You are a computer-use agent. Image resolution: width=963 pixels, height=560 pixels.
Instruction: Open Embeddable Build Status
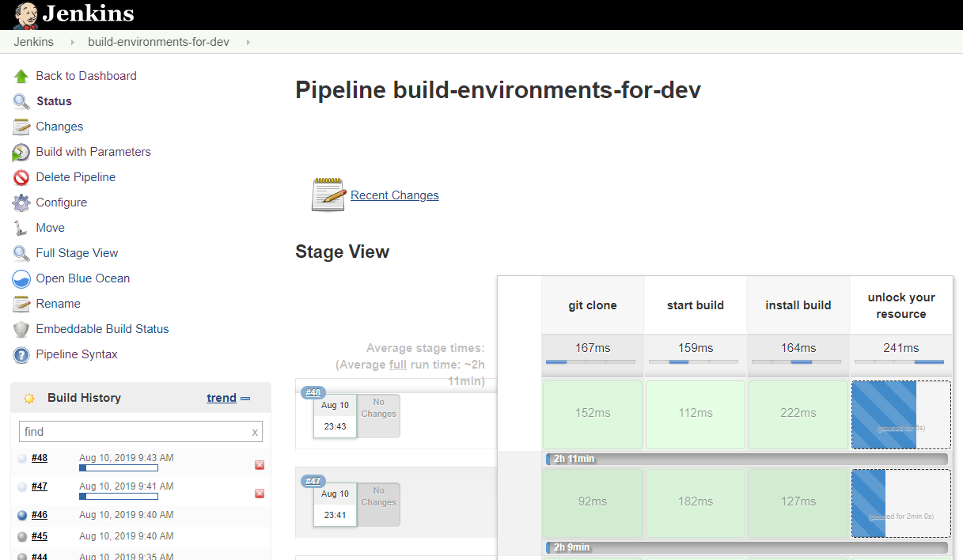(102, 329)
